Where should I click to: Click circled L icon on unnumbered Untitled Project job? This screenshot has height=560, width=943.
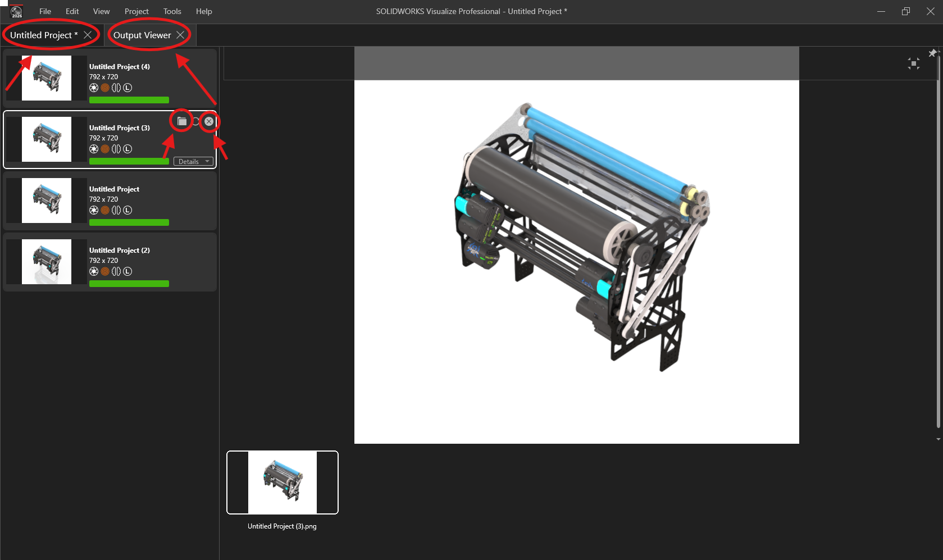pyautogui.click(x=127, y=210)
